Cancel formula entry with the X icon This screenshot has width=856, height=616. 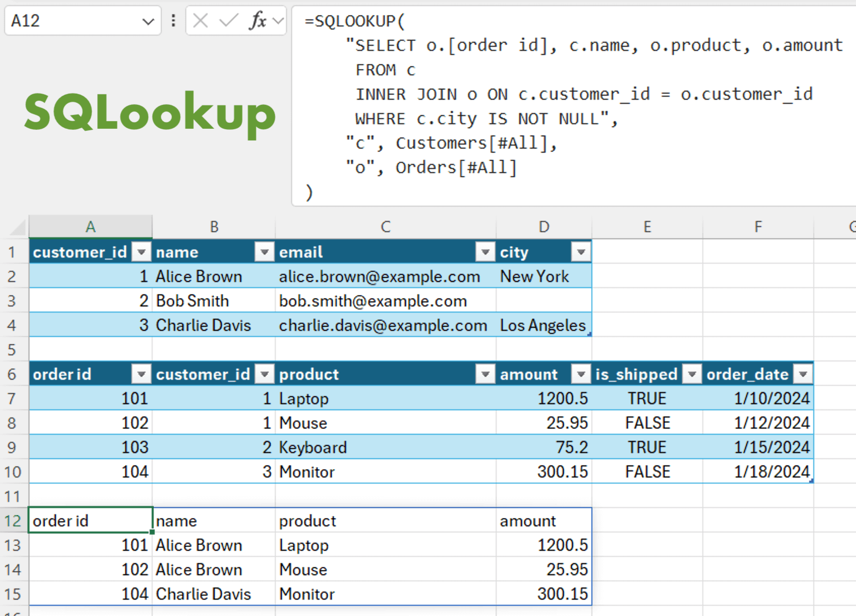point(201,21)
